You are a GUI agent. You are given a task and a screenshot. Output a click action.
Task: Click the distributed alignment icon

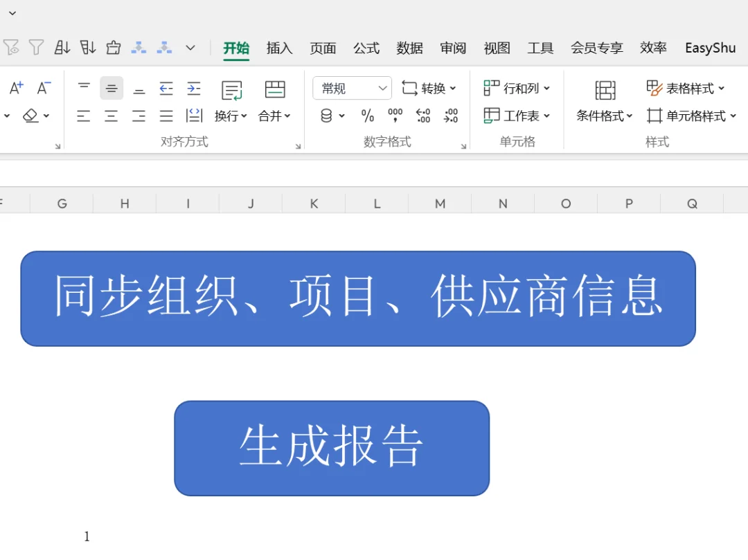point(194,116)
